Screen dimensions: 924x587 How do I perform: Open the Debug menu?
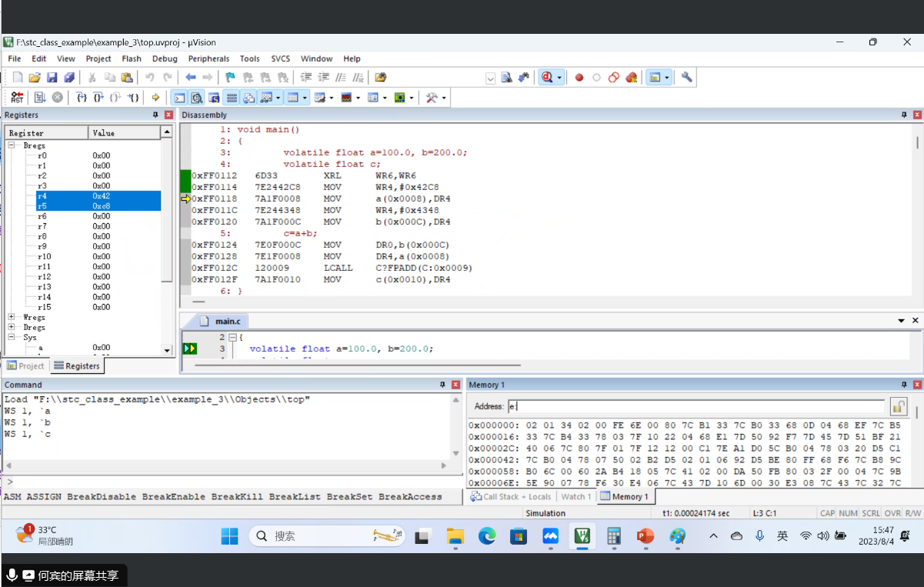click(x=165, y=58)
